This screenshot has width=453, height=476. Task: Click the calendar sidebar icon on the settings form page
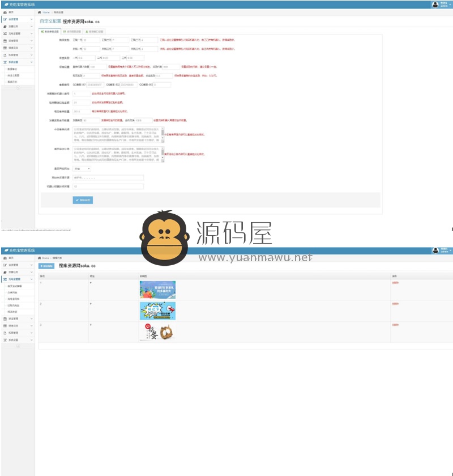(5, 41)
